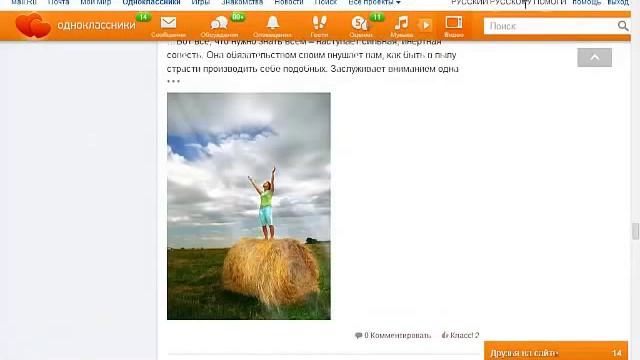Click the page vertical scrollbar thumb

635,231
